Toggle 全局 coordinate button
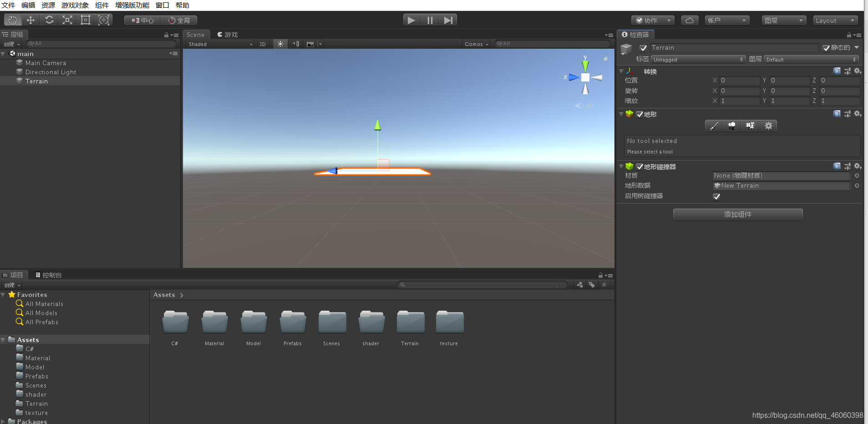This screenshot has height=424, width=868. [179, 20]
